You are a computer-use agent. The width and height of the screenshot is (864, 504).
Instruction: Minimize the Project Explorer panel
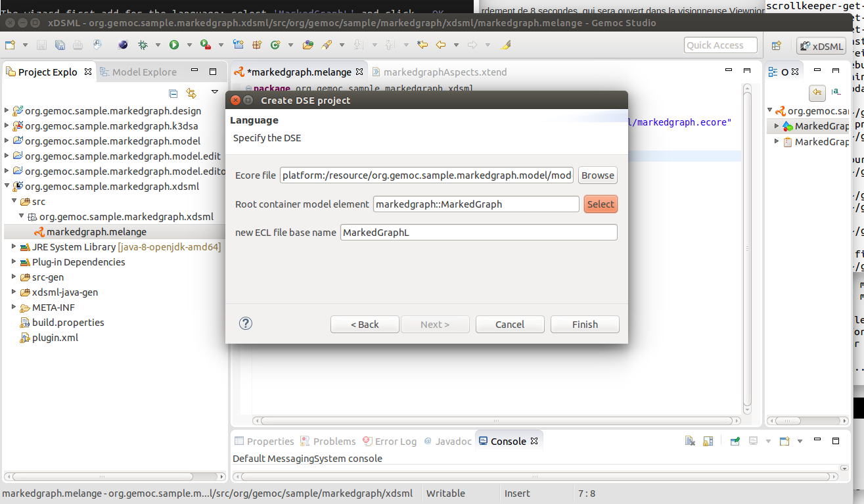tap(194, 71)
